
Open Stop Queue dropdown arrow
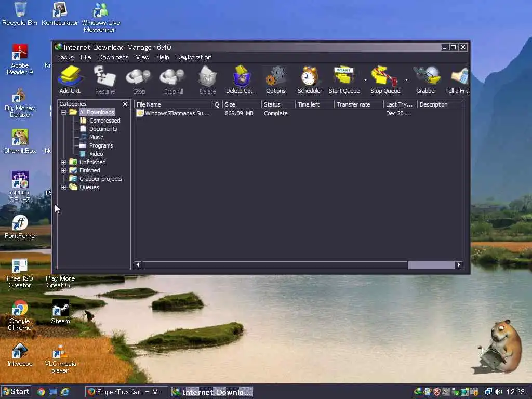coord(406,80)
